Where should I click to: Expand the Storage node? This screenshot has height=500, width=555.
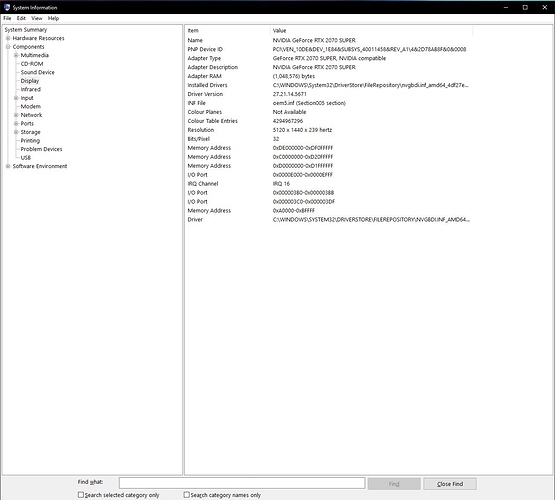16,132
